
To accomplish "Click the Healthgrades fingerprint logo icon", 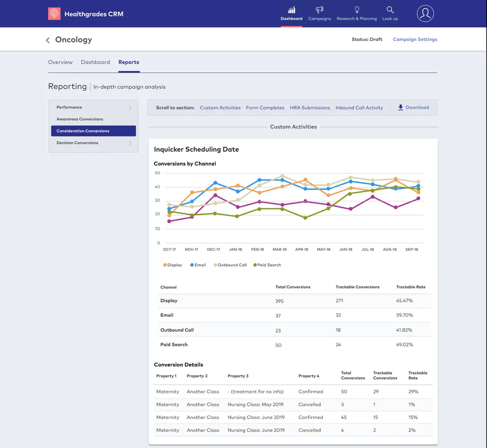I will [x=54, y=14].
